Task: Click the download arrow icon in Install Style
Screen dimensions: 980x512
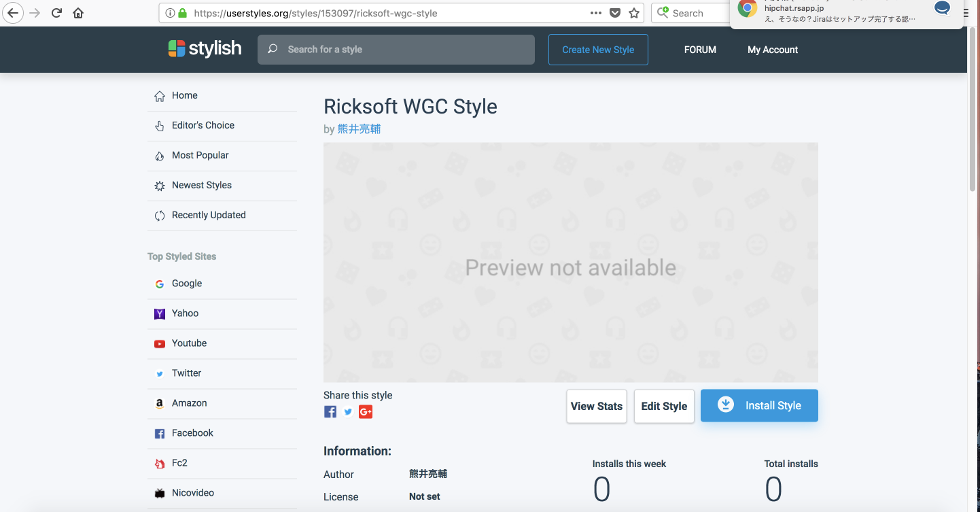Action: pos(726,405)
